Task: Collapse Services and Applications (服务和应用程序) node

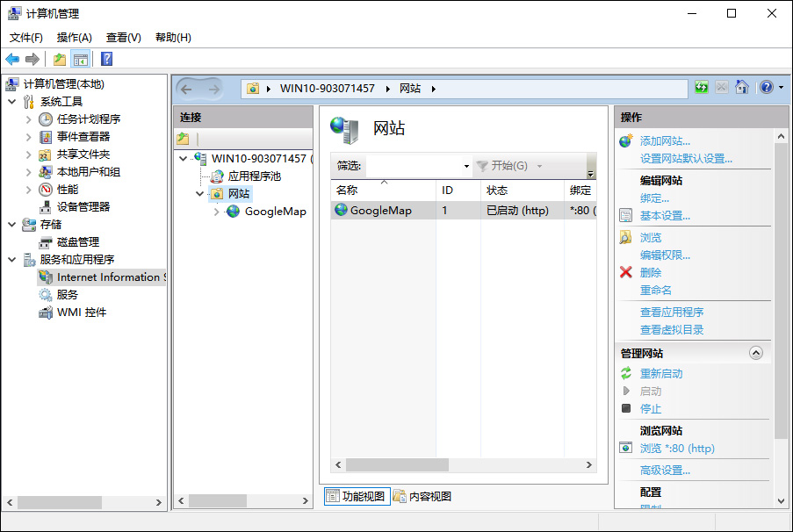Action: (12, 260)
